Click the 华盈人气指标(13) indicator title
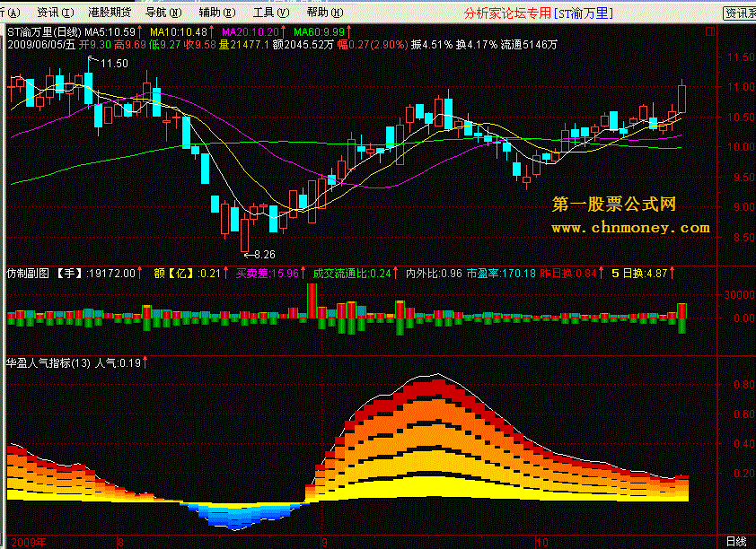756x549 pixels. pos(48,363)
